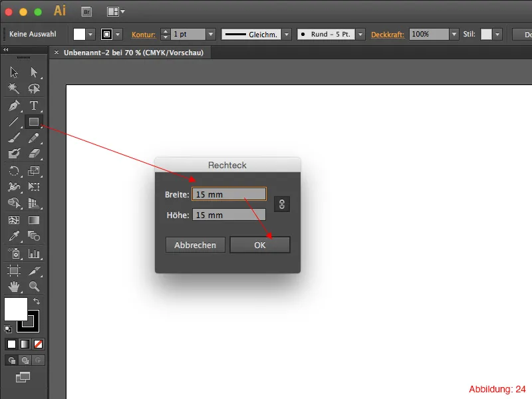The height and width of the screenshot is (399, 532).
Task: Open the Deckkraft transparency panel link
Action: point(388,35)
